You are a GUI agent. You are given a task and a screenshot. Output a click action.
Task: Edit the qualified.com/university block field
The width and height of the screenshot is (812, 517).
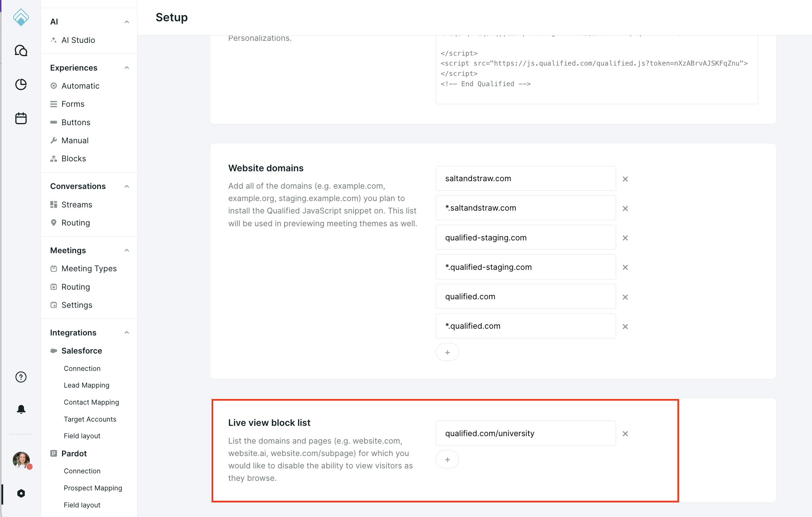(526, 433)
